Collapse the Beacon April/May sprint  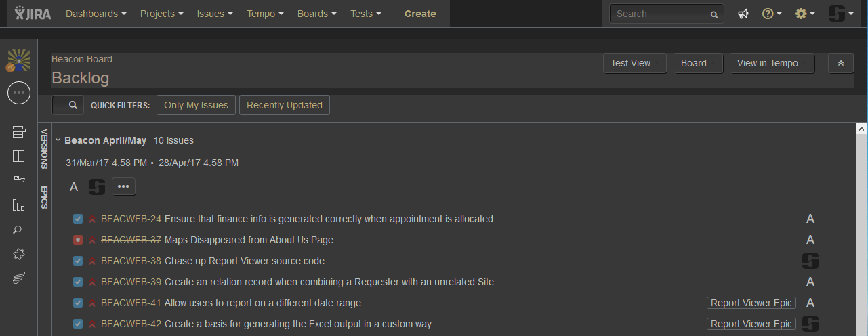pos(58,140)
